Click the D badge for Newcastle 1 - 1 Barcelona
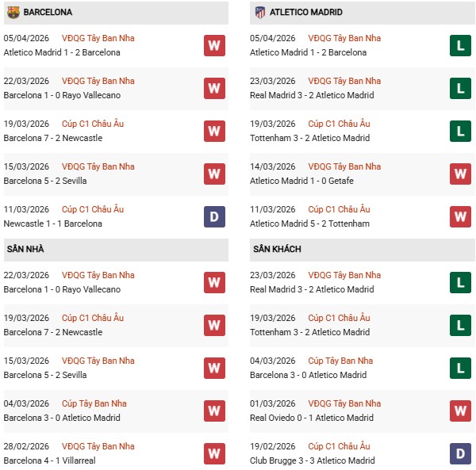The width and height of the screenshot is (476, 470). coord(214,216)
